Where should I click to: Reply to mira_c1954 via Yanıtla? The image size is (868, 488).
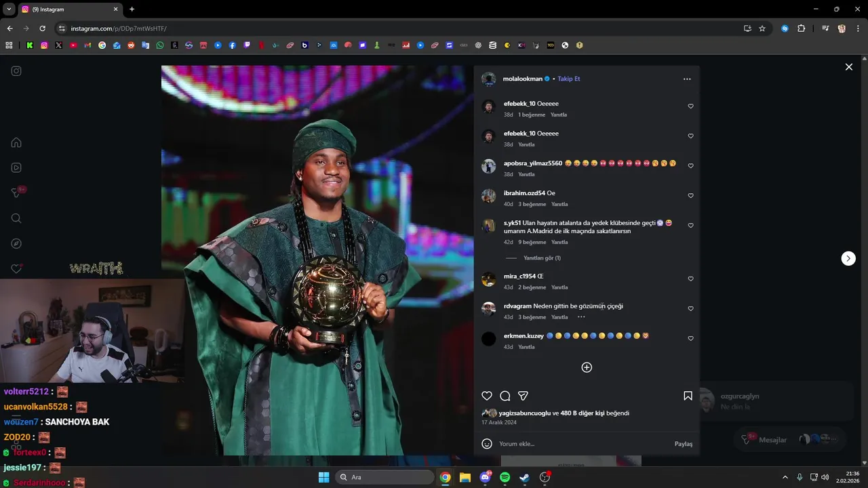point(559,287)
